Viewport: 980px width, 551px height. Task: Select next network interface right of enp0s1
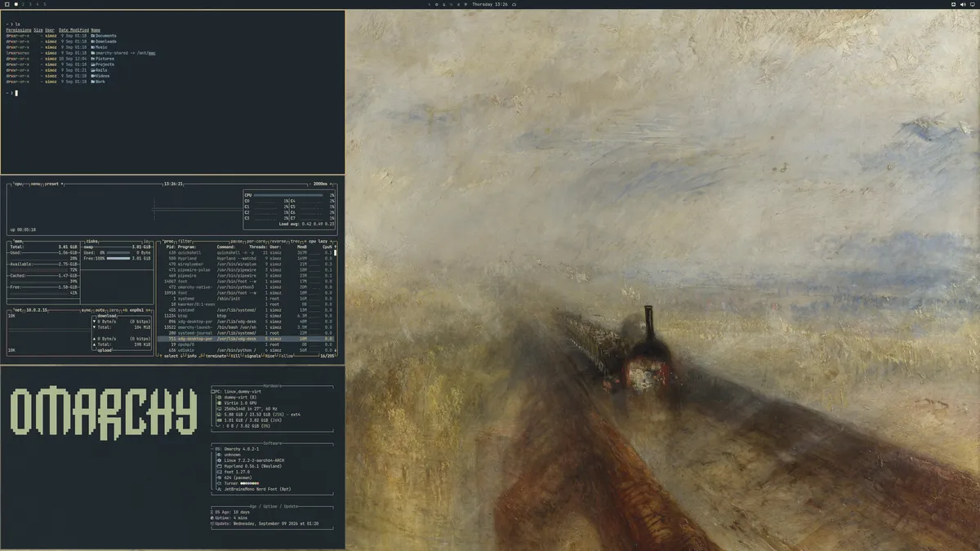(148, 310)
